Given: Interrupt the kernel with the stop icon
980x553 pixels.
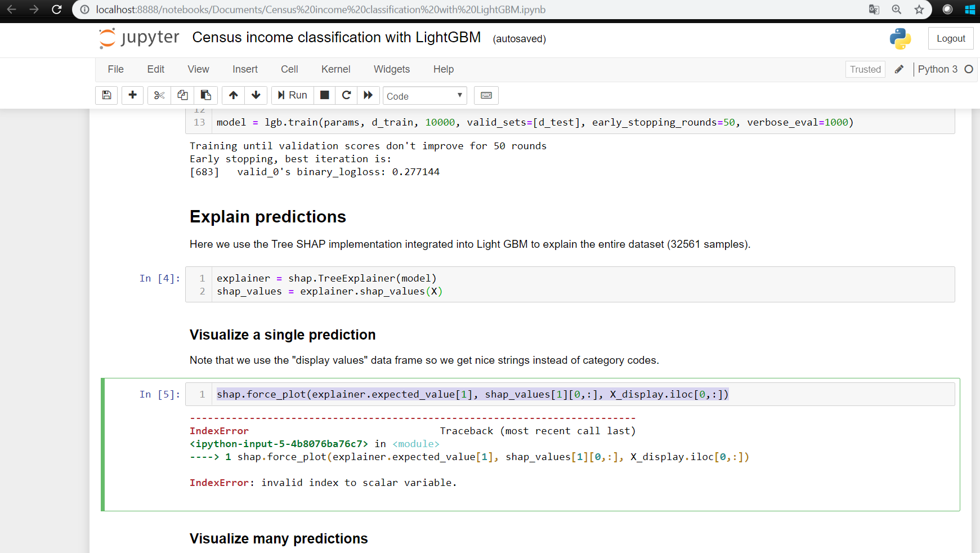Looking at the screenshot, I should [x=324, y=95].
